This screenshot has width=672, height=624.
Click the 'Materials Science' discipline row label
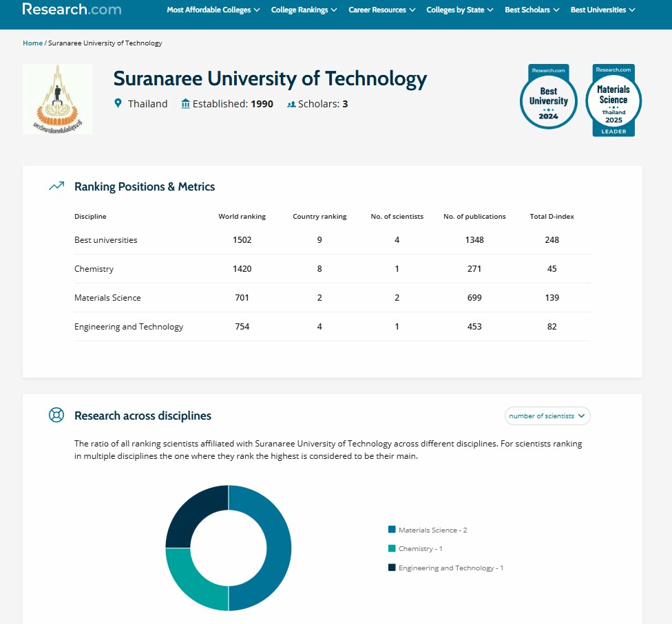click(x=107, y=298)
